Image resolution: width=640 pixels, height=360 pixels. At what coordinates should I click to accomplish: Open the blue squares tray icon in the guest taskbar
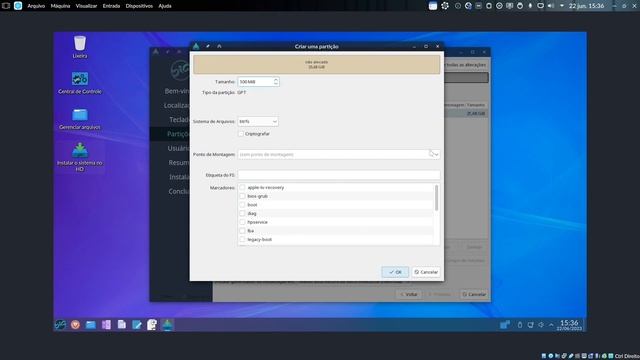pyautogui.click(x=505, y=324)
